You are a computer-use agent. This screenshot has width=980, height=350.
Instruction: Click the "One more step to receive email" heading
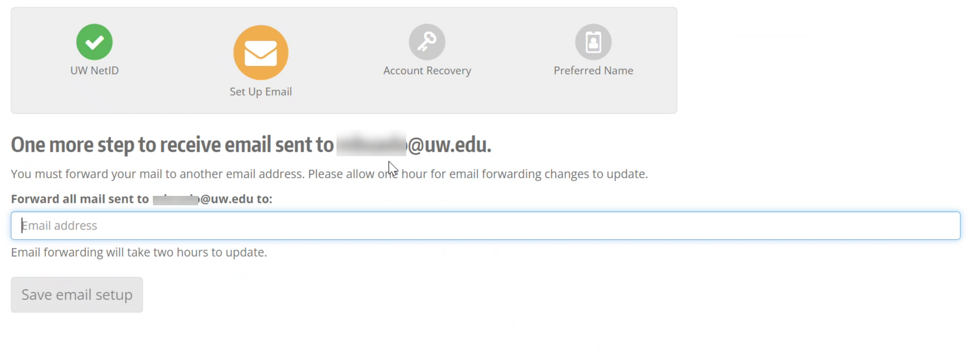172,145
